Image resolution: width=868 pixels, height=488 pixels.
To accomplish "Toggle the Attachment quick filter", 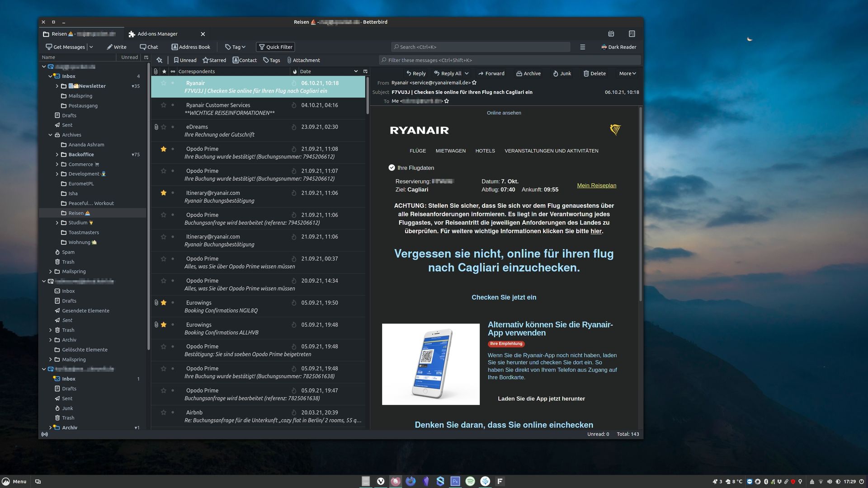I will 303,60.
